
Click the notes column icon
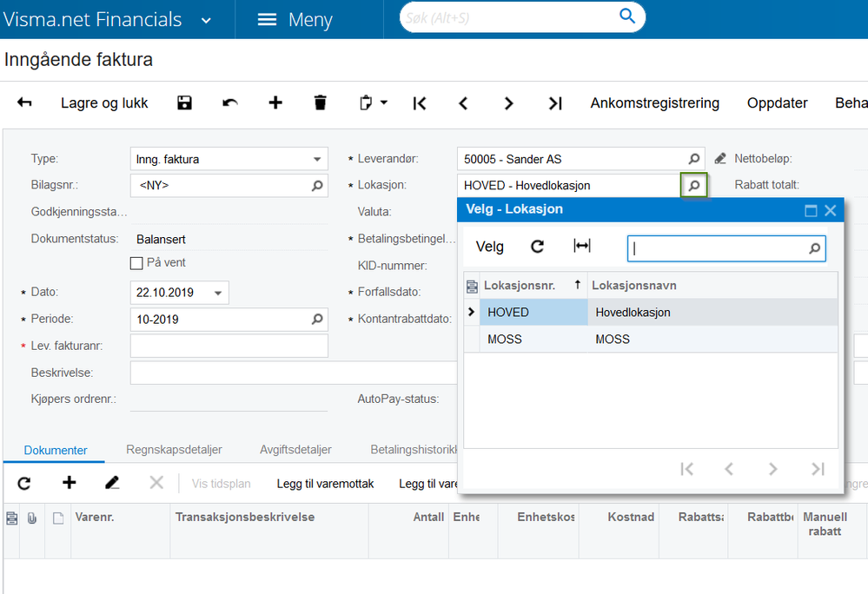58,518
